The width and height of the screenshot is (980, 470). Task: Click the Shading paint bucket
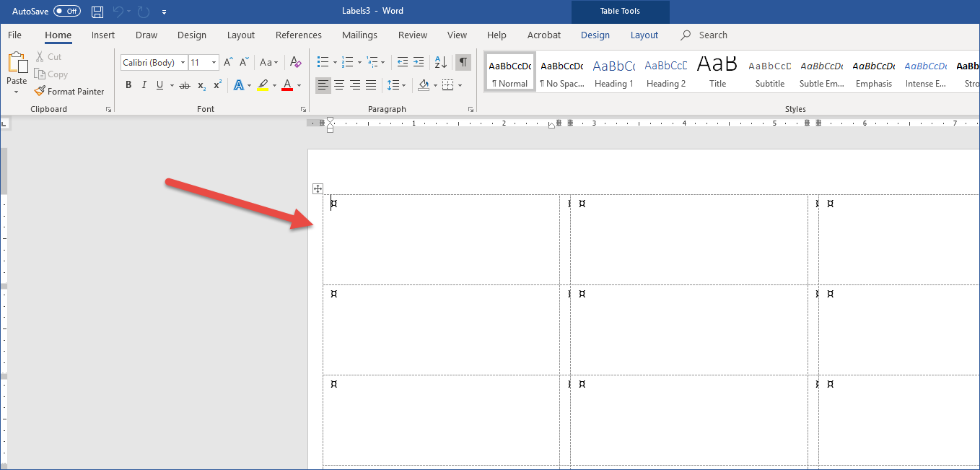pos(424,85)
